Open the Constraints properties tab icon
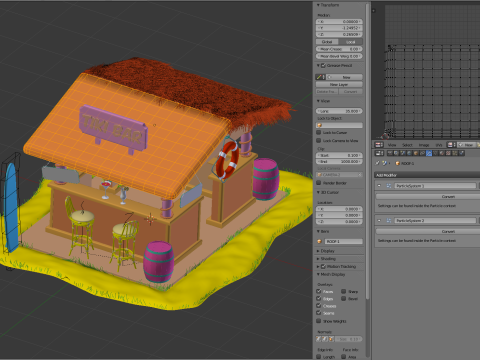480x360 pixels. pos(422,153)
